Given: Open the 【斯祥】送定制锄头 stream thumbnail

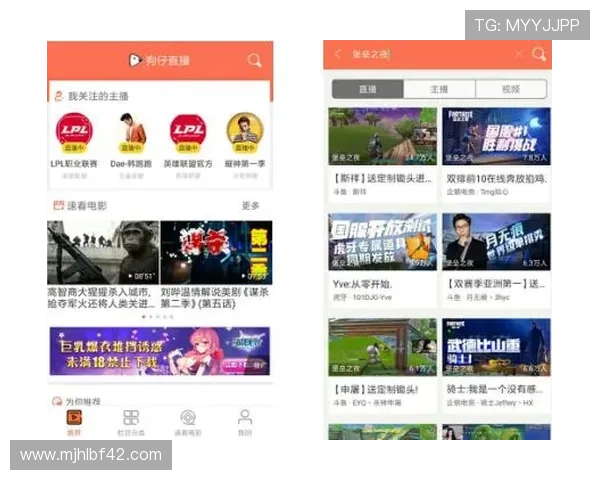Looking at the screenshot, I should point(383,136).
